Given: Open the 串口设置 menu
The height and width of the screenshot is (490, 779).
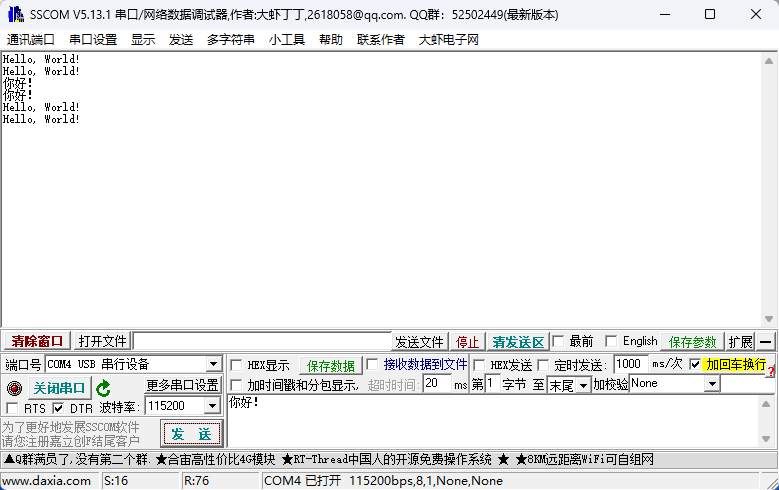Looking at the screenshot, I should pyautogui.click(x=93, y=40).
